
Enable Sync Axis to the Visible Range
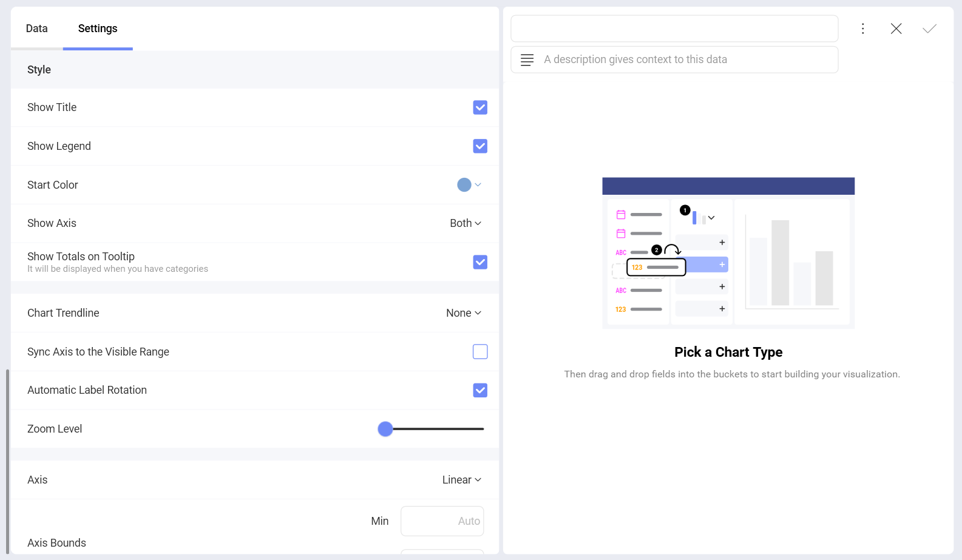pos(480,352)
